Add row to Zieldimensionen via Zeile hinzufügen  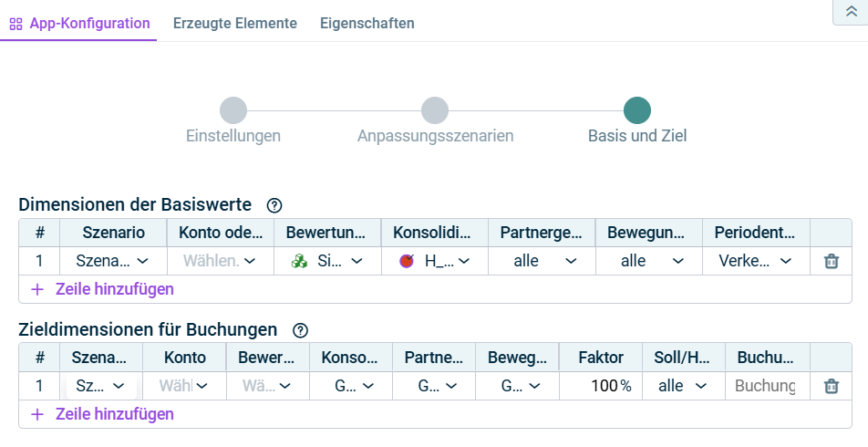point(102,414)
